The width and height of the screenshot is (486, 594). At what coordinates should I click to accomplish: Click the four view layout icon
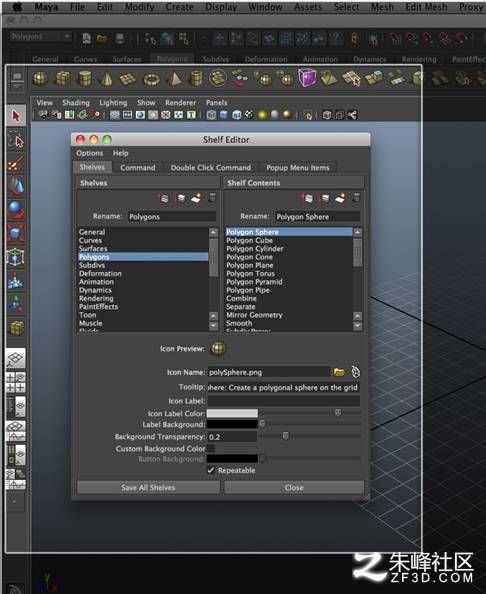[16, 382]
